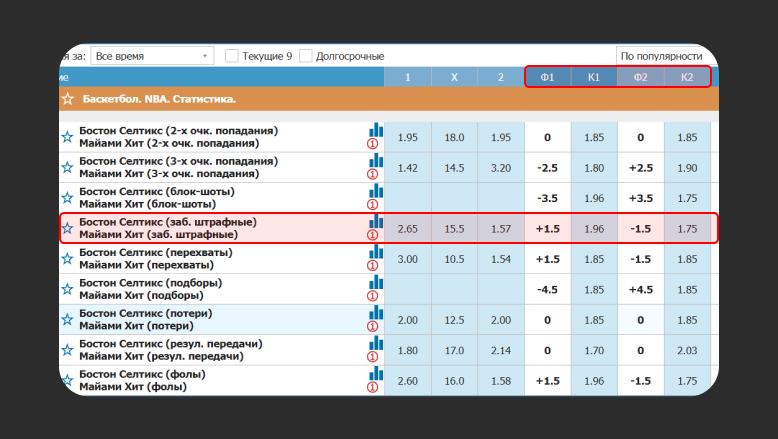
Task: Click info icon for блок-шоты row
Action: 373,204
